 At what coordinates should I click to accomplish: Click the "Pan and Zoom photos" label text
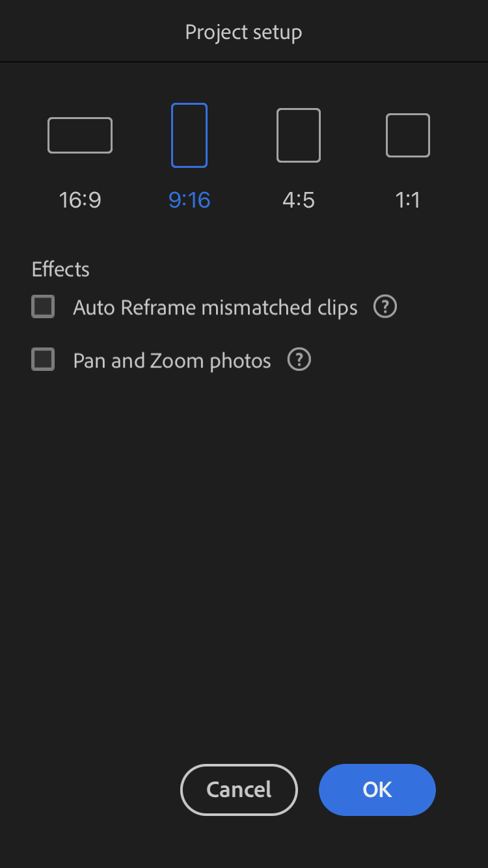[x=172, y=360]
